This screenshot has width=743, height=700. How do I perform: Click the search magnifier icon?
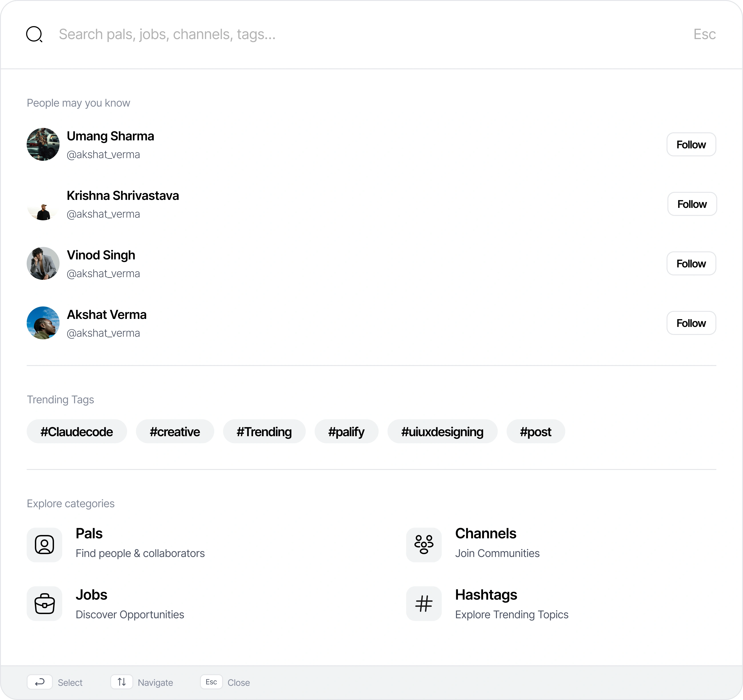34,34
